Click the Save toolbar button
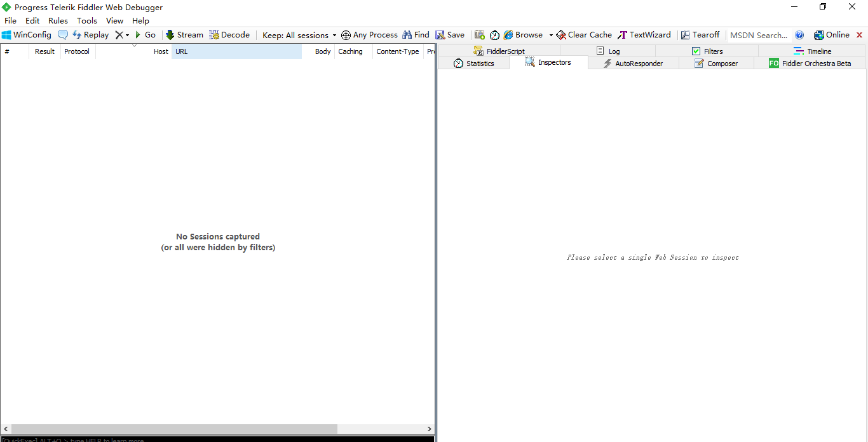 tap(450, 35)
